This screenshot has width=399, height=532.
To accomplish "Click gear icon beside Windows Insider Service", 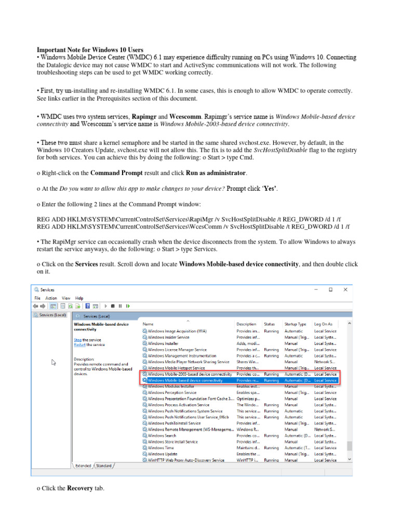I will coord(145,337).
